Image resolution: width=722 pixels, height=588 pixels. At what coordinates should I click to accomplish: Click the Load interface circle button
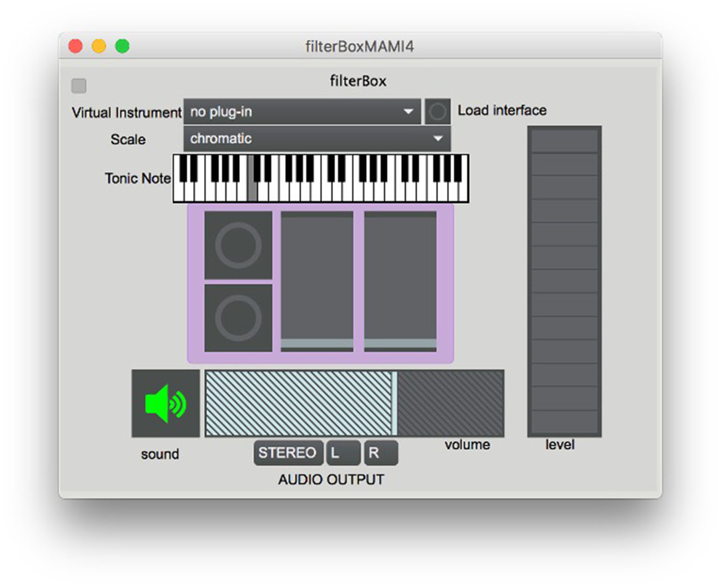click(x=437, y=112)
